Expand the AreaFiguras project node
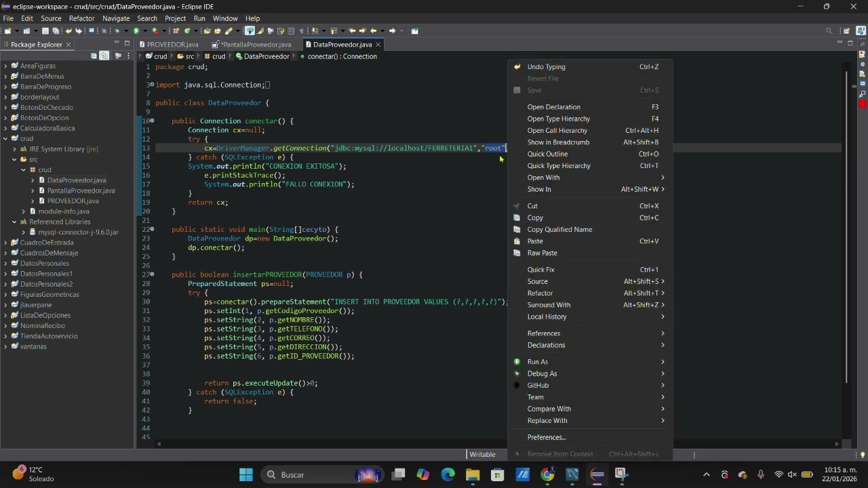 5,66
